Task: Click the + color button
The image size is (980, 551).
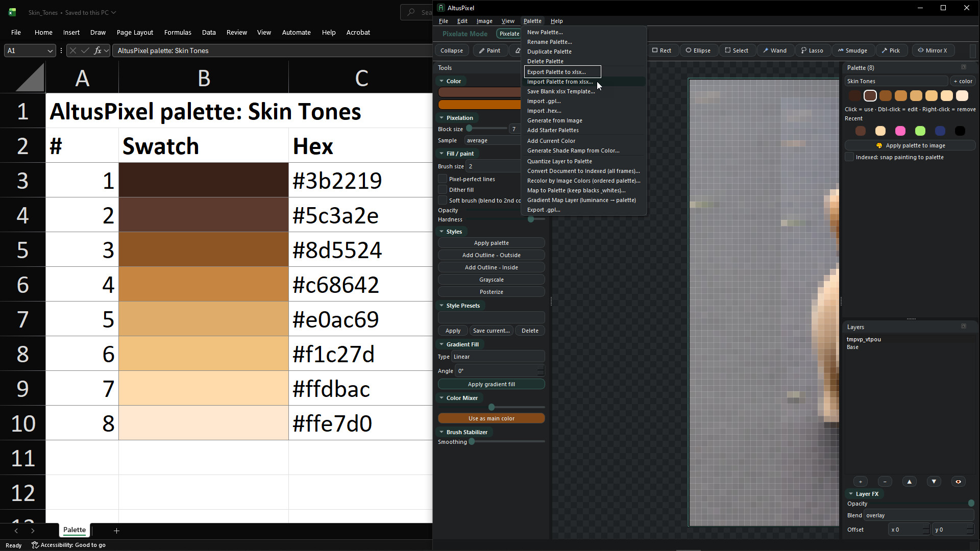Action: click(963, 81)
